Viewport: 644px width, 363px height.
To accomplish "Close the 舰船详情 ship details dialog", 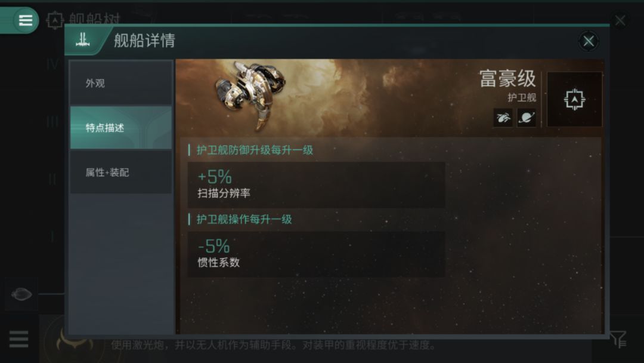I will click(588, 41).
